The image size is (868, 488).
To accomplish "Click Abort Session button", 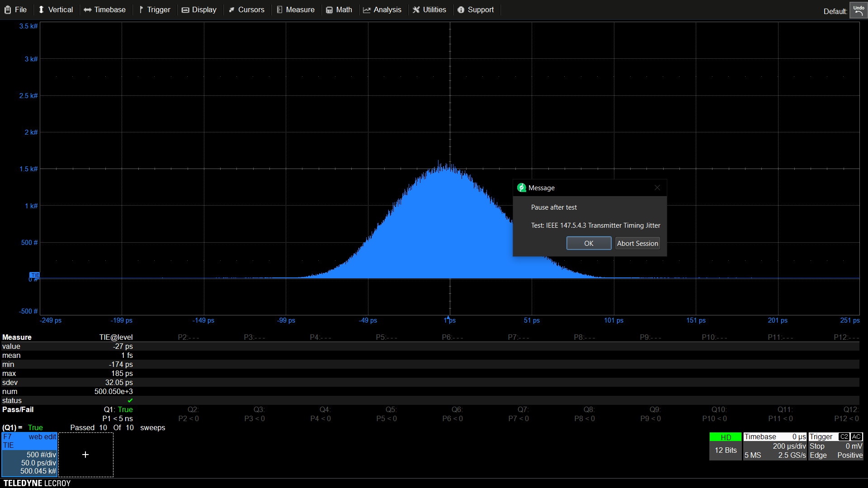I will 637,243.
